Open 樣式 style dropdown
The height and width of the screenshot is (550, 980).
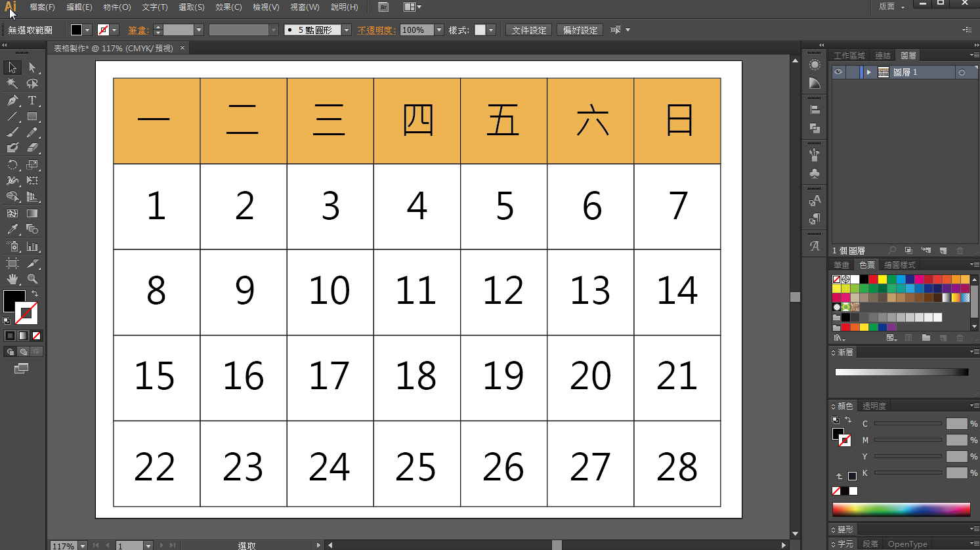tap(491, 30)
